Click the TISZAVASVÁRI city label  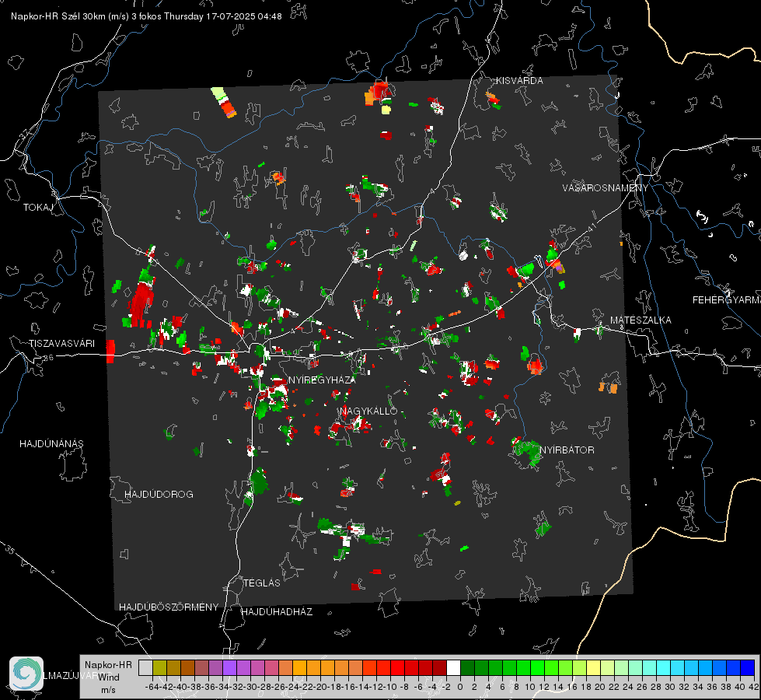[x=61, y=344]
